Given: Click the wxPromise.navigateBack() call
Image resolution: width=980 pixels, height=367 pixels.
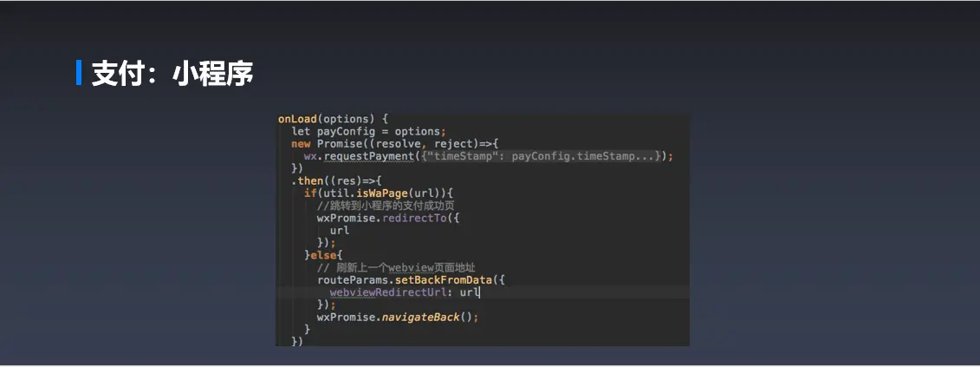Looking at the screenshot, I should pyautogui.click(x=398, y=317).
